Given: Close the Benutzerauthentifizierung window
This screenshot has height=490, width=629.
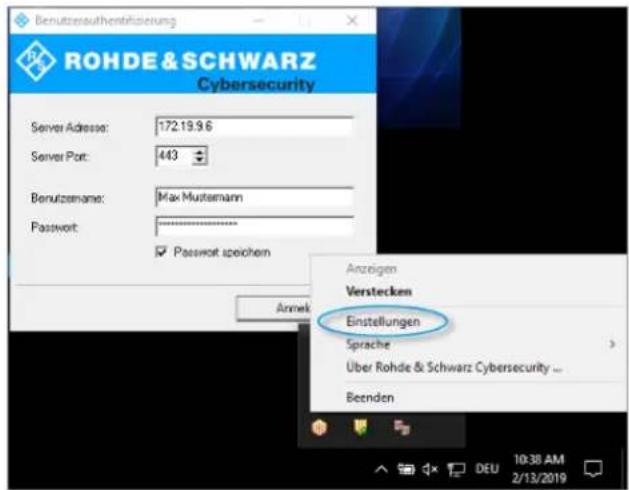Looking at the screenshot, I should [352, 20].
